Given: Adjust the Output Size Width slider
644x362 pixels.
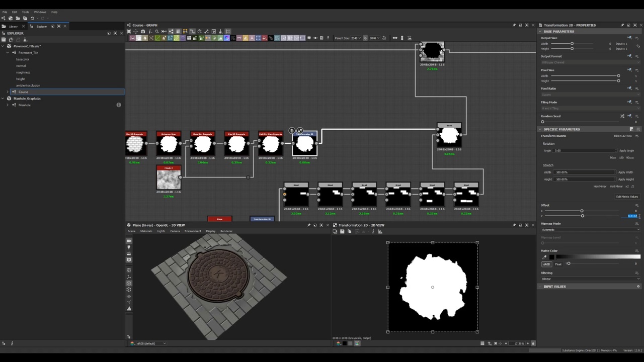Looking at the screenshot, I should coord(572,44).
